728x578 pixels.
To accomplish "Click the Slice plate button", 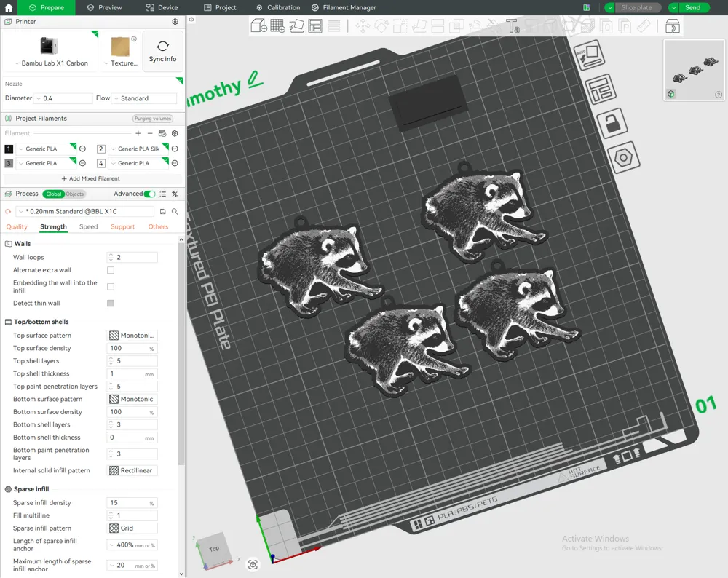I will (636, 7).
